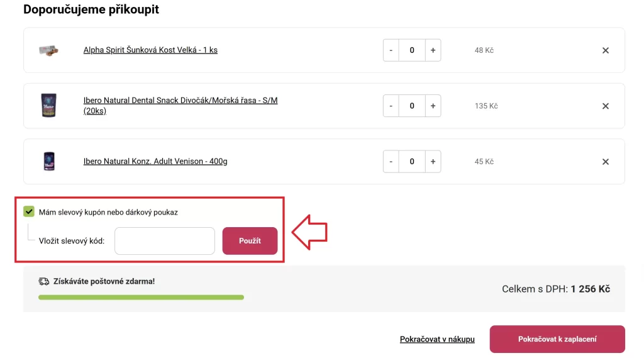644x358 pixels.
Task: Increase quantity of Ibero Adult Venison
Action: pos(433,162)
